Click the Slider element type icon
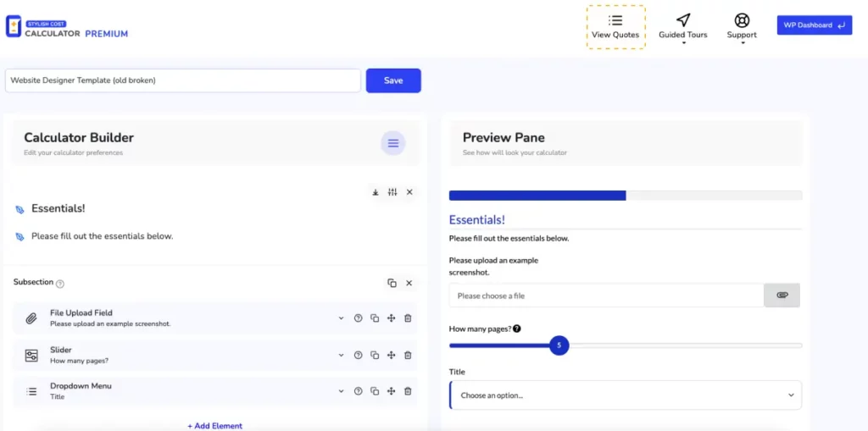 pyautogui.click(x=31, y=355)
